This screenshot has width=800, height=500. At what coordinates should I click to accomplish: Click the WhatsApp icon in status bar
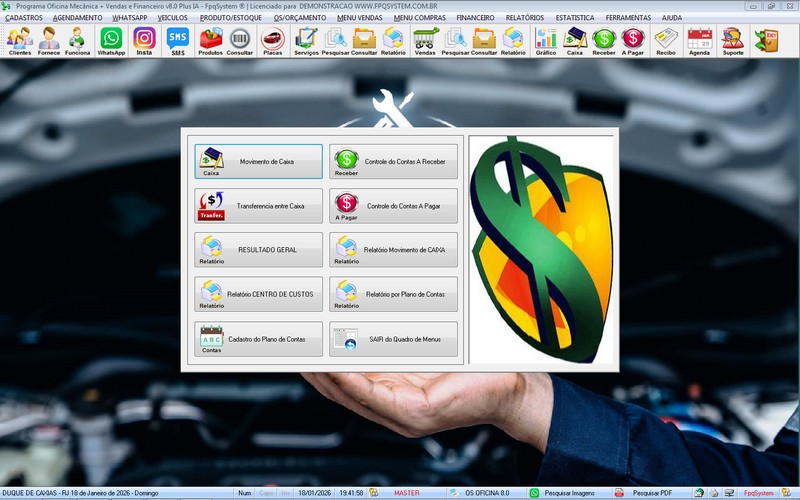pyautogui.click(x=534, y=493)
